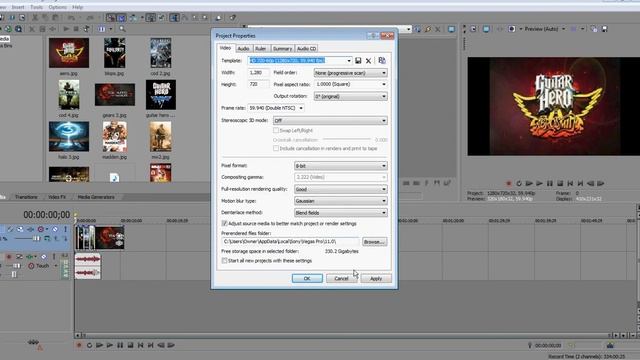Open the Tools menu
Image resolution: width=640 pixels, height=360 pixels.
point(36,7)
